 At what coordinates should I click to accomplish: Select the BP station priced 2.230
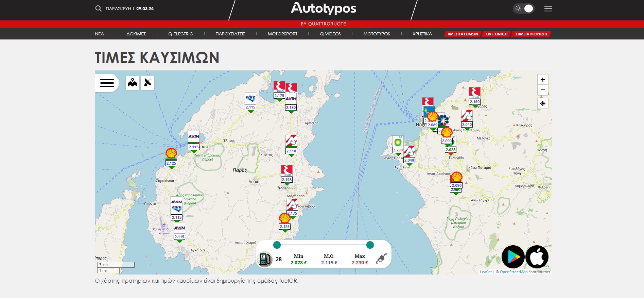[x=398, y=145]
